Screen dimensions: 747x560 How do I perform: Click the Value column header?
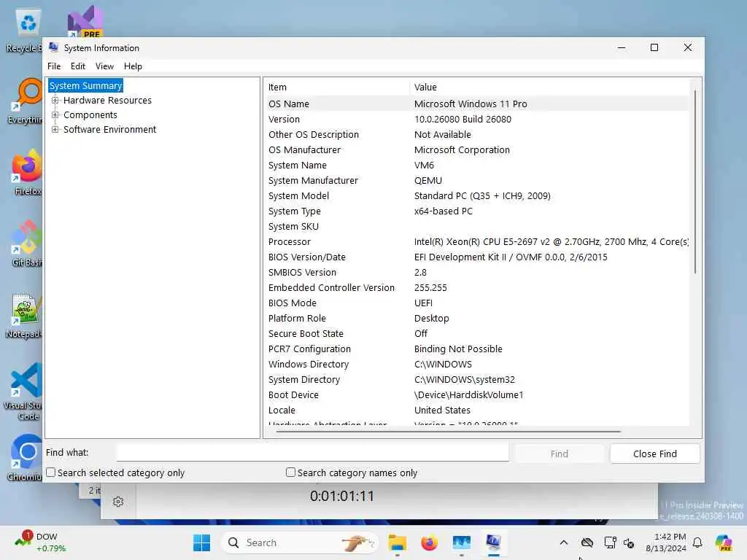[549, 87]
